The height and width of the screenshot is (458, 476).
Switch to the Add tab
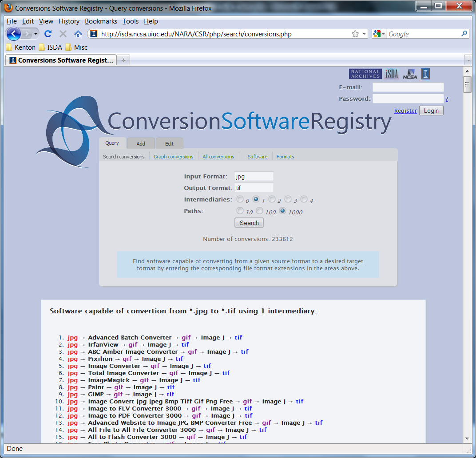pyautogui.click(x=141, y=143)
